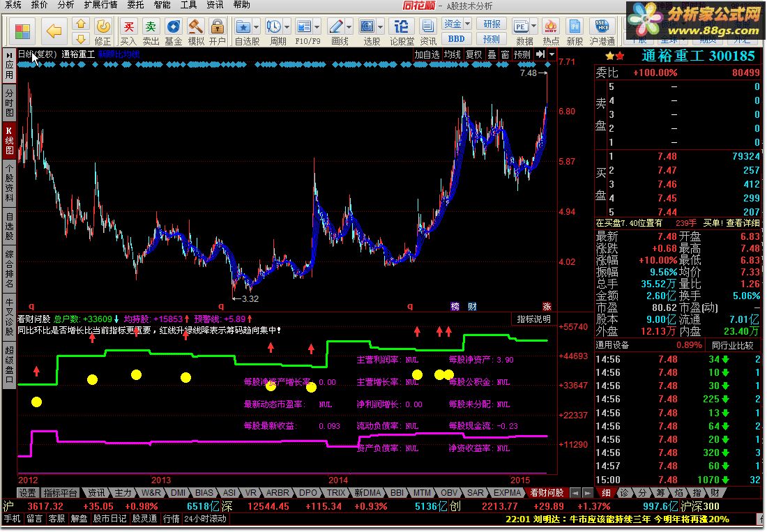Click the skip-to-end arrow in chart header
The height and width of the screenshot is (532, 767).
[x=540, y=54]
